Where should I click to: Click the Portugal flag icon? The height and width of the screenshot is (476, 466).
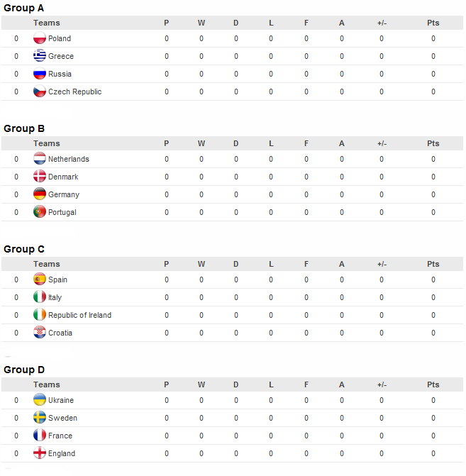(40, 212)
